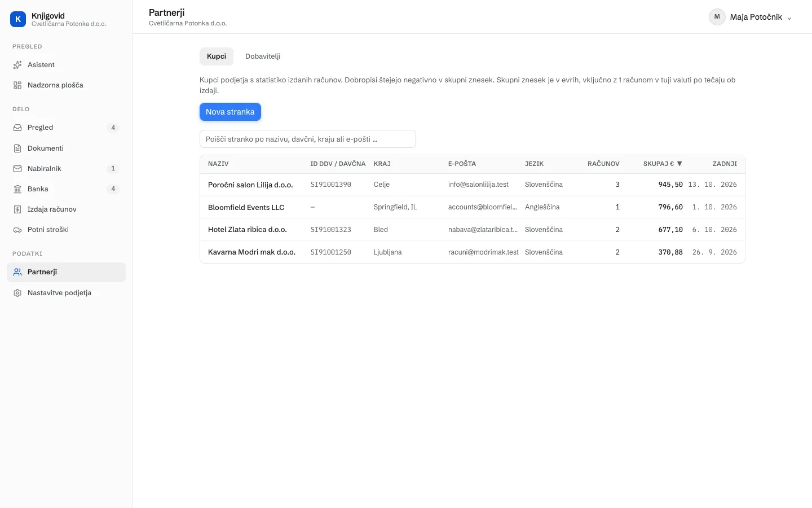Open Izdaja računov page
Screen dimensions: 812x508
coord(66,209)
